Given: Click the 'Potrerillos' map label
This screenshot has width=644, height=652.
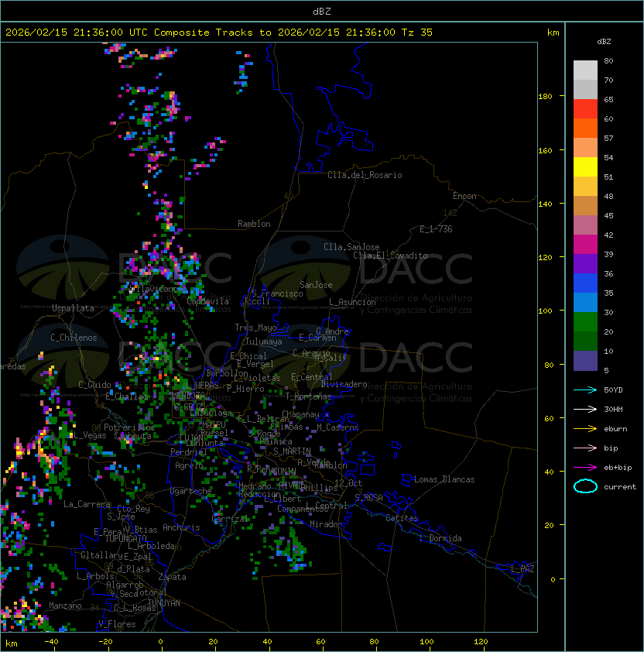Looking at the screenshot, I should point(129,427).
